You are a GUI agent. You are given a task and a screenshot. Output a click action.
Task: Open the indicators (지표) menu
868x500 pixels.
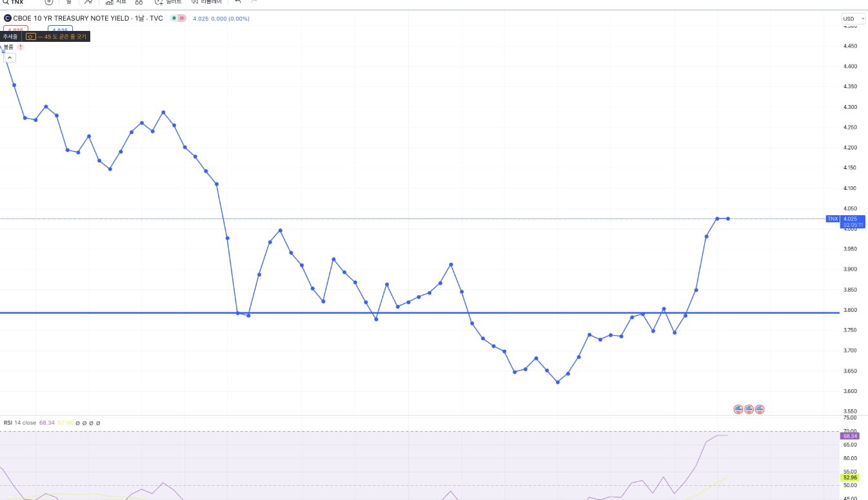[116, 2]
